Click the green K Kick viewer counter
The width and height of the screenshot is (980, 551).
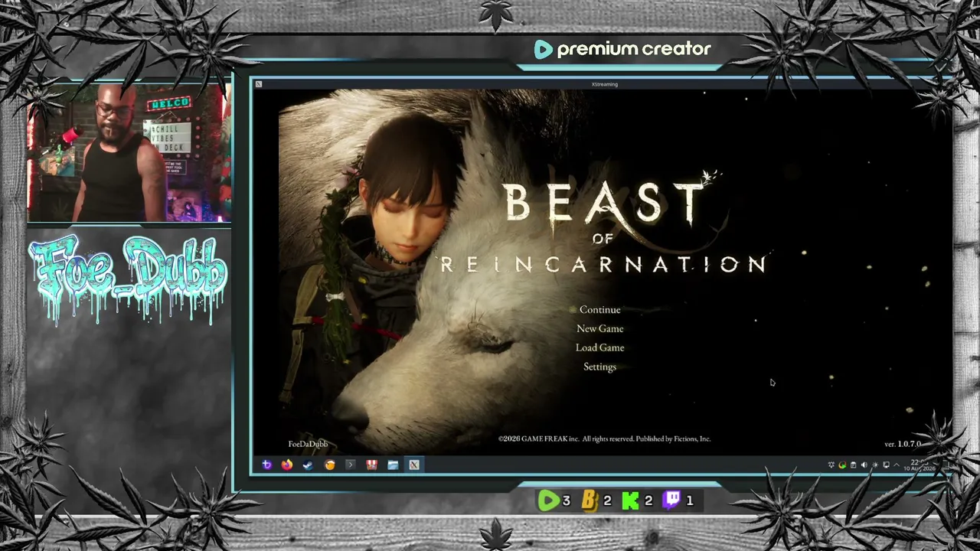[637, 500]
